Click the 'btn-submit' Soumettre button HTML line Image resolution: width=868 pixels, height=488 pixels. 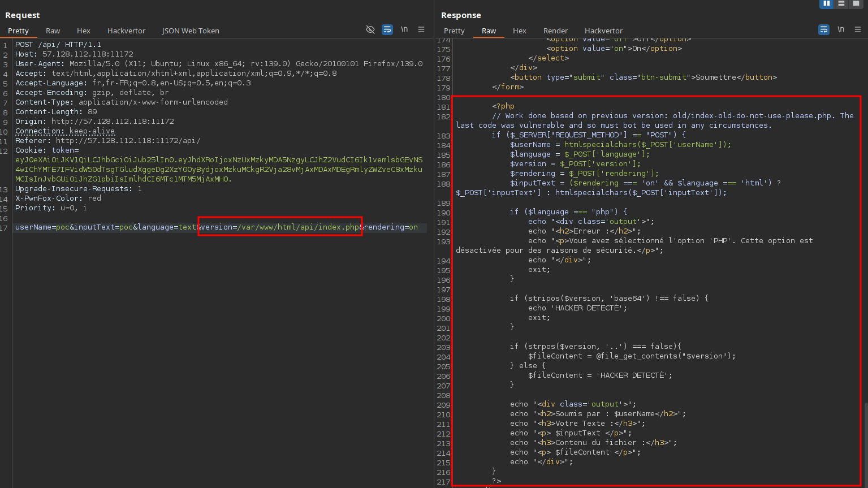tap(644, 77)
